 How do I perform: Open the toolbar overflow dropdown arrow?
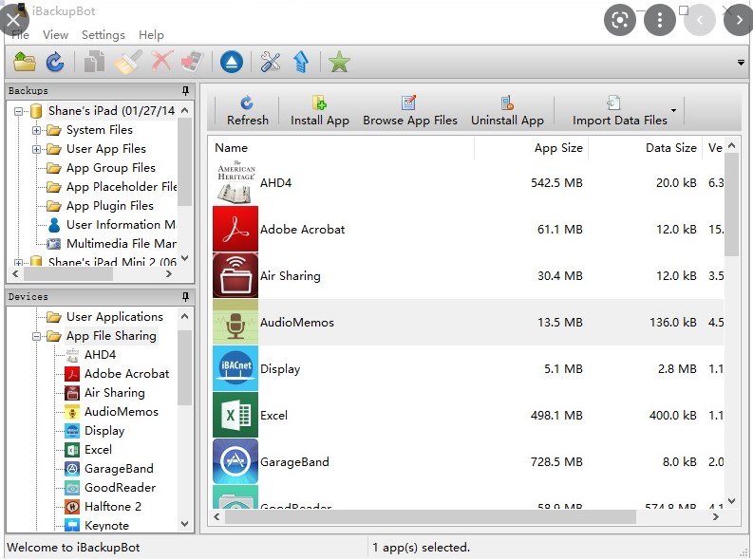741,63
